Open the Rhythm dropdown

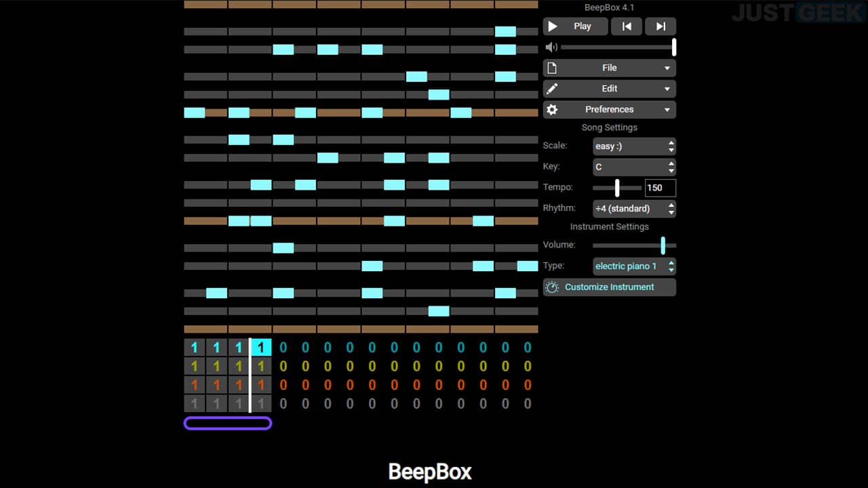[x=635, y=209]
